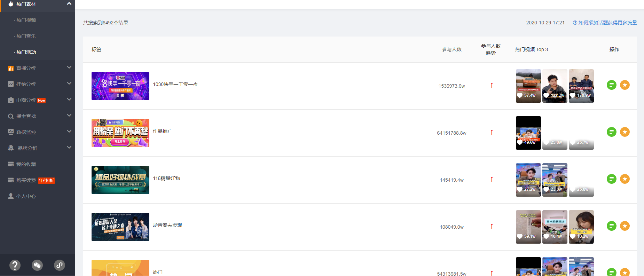Play the top video with 59.1w likes

tap(528, 227)
